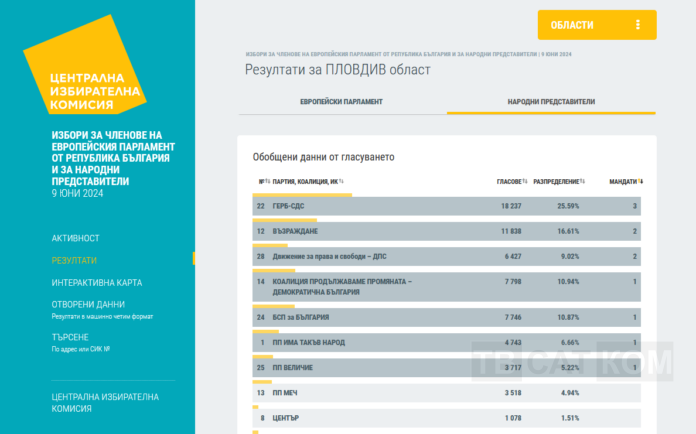696x434 pixels.
Task: Sort by party name column sort icon
Action: (x=341, y=181)
